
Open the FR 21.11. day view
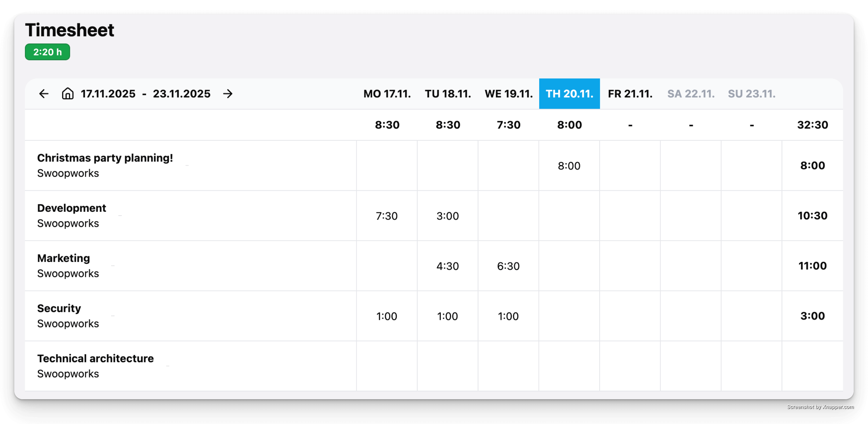click(630, 94)
